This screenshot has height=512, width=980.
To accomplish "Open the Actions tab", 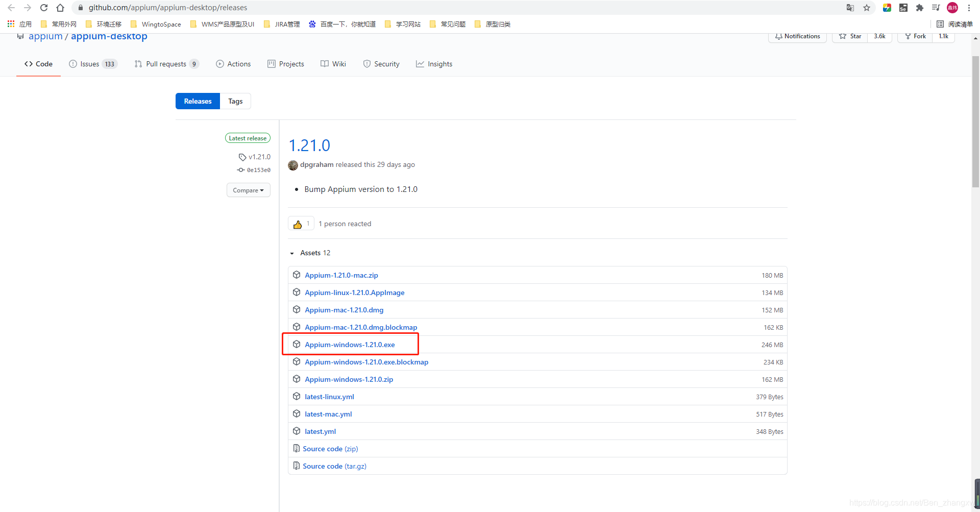I will pos(233,64).
